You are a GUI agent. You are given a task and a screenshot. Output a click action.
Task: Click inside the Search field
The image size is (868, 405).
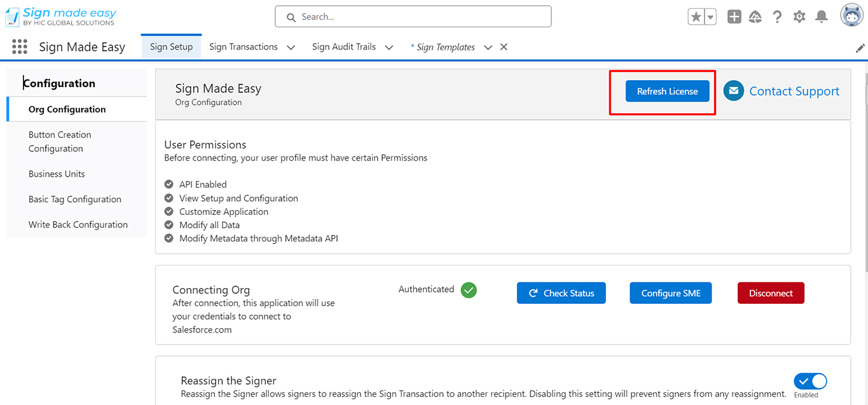point(413,17)
